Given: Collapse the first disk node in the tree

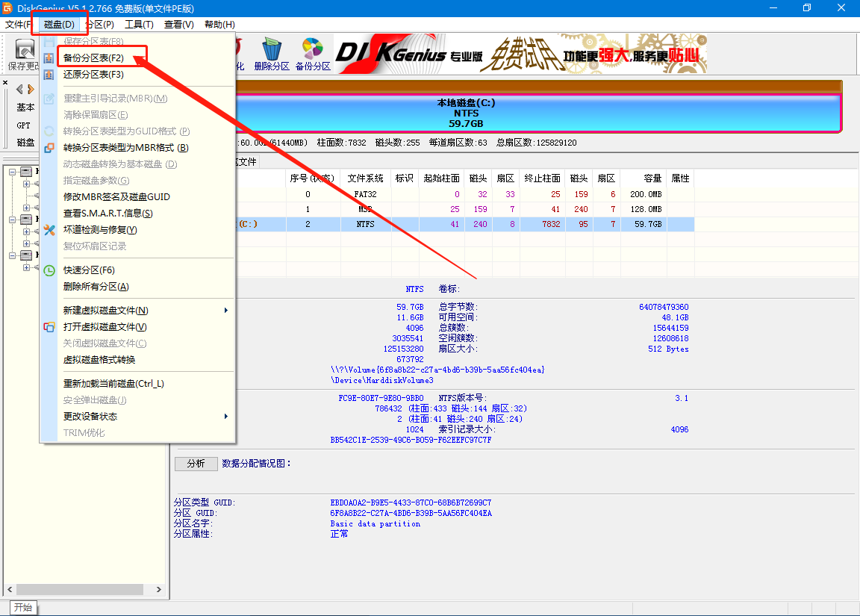Looking at the screenshot, I should coord(12,172).
